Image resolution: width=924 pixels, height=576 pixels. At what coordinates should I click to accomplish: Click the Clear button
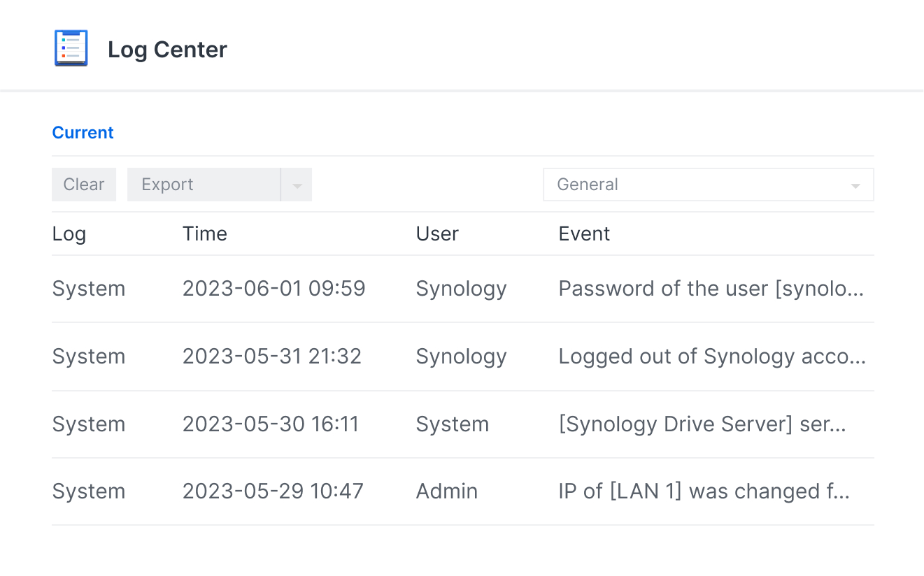tap(83, 184)
